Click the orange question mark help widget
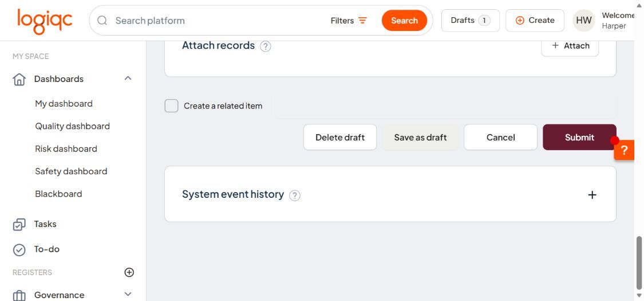Viewport: 644px width, 301px height. 624,150
